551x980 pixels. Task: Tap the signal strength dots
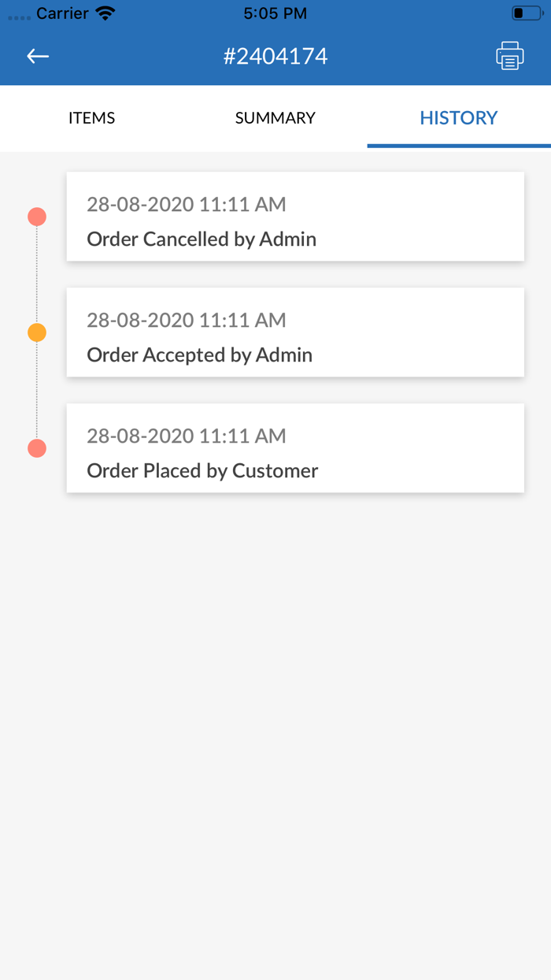tap(19, 17)
